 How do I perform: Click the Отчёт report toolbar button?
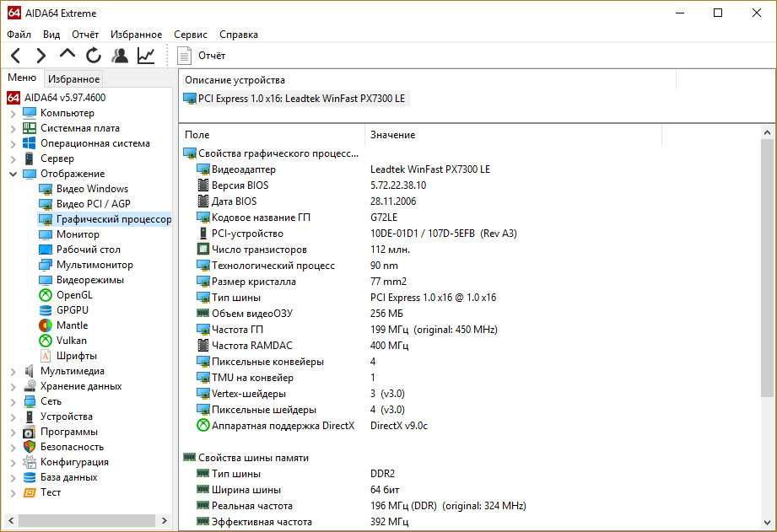[202, 56]
